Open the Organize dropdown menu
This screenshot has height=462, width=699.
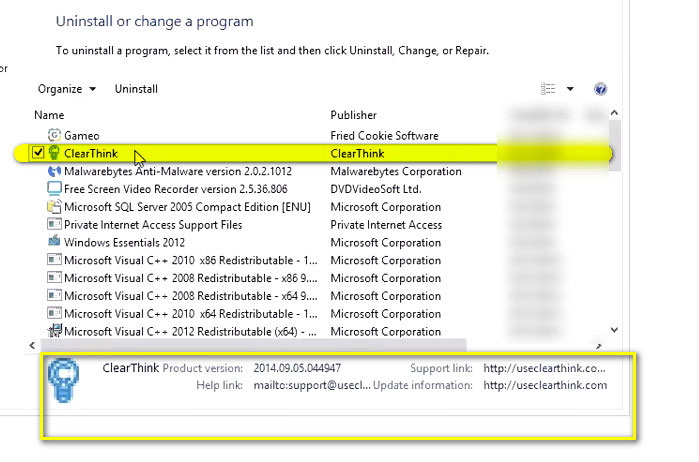(66, 89)
